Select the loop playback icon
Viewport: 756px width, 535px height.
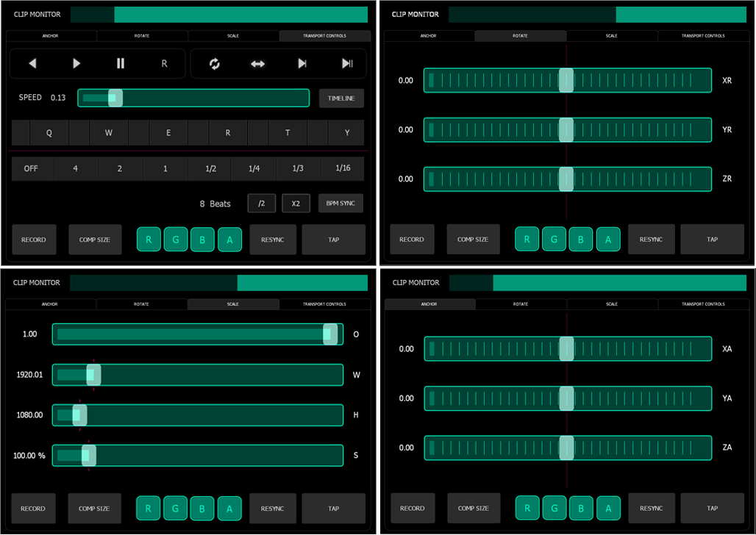tap(215, 64)
